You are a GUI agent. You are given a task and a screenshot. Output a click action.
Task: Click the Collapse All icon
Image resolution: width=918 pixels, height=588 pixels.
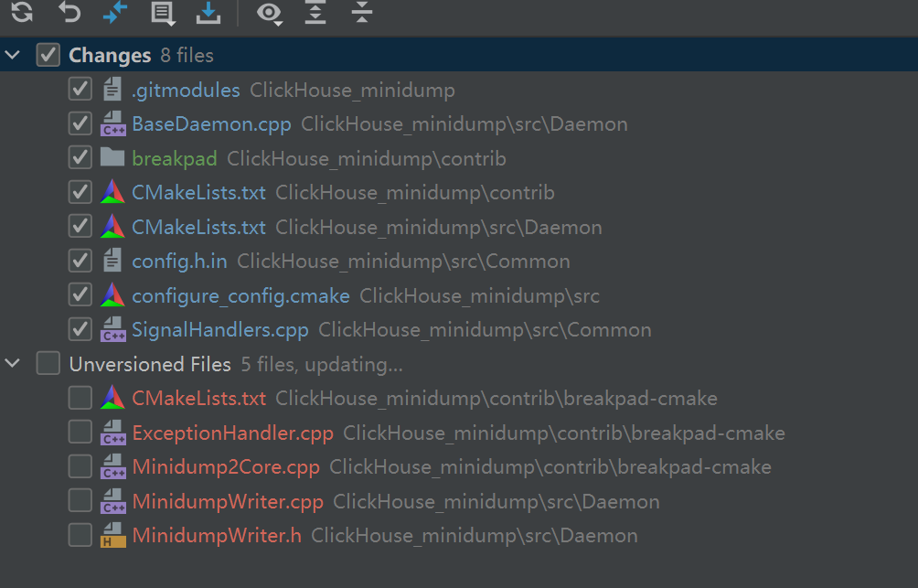click(x=362, y=12)
